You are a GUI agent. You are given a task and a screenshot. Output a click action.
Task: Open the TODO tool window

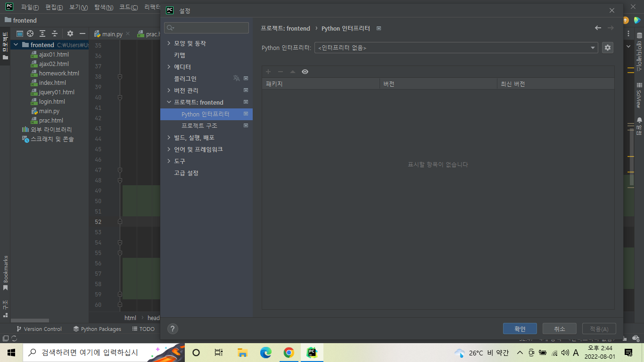point(143,329)
